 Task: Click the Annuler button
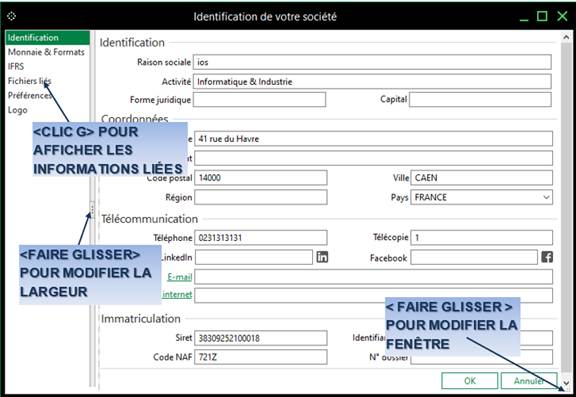529,381
